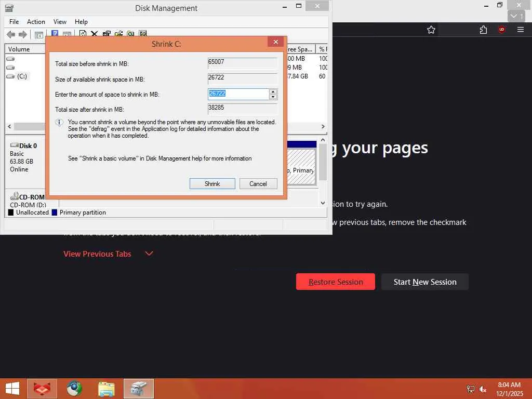Select the first unnamed volume row icon
Image resolution: width=532 pixels, height=399 pixels.
pos(10,59)
